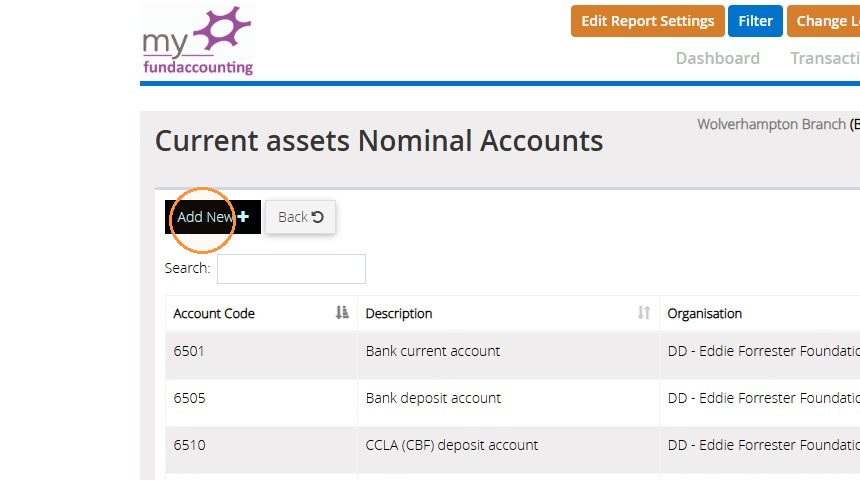
Task: Focus the Search input field
Action: pos(291,269)
